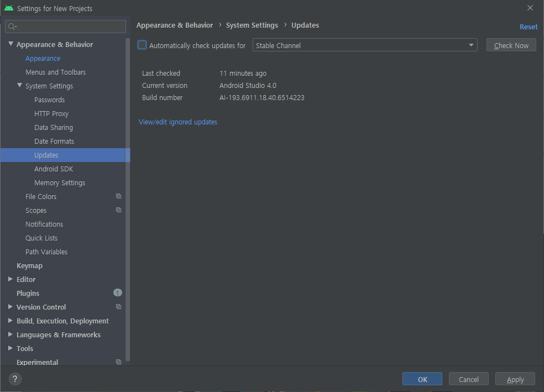The width and height of the screenshot is (544, 392).
Task: Open HTTP Proxy settings
Action: [51, 114]
